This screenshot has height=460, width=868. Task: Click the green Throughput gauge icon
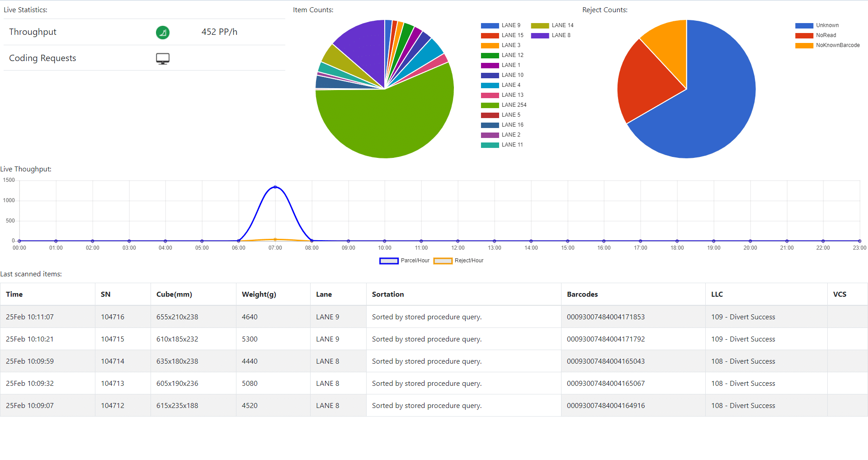point(162,32)
